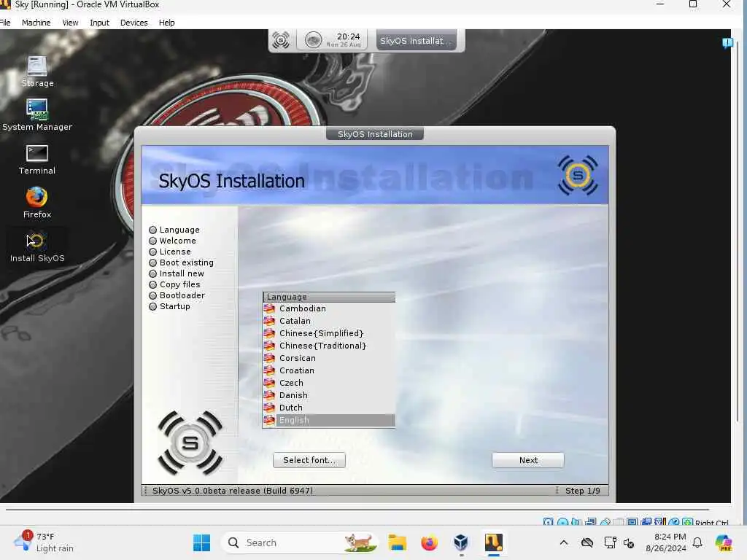
Task: Click the Select font... button
Action: [x=309, y=460]
